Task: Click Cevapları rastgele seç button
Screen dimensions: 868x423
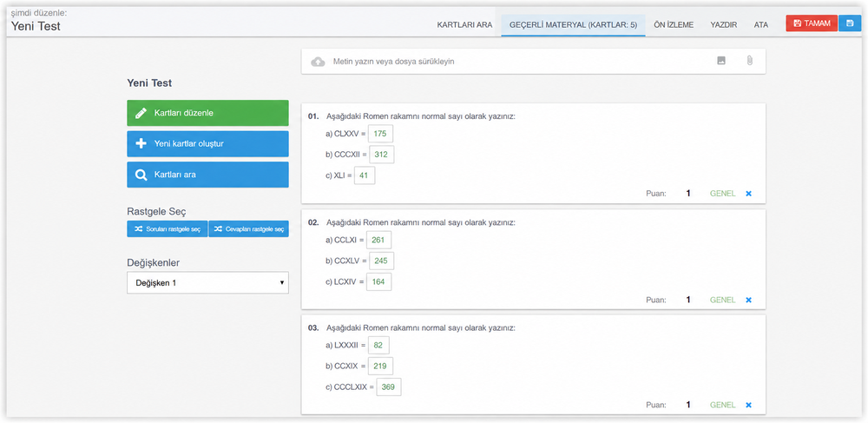Action: [x=248, y=228]
